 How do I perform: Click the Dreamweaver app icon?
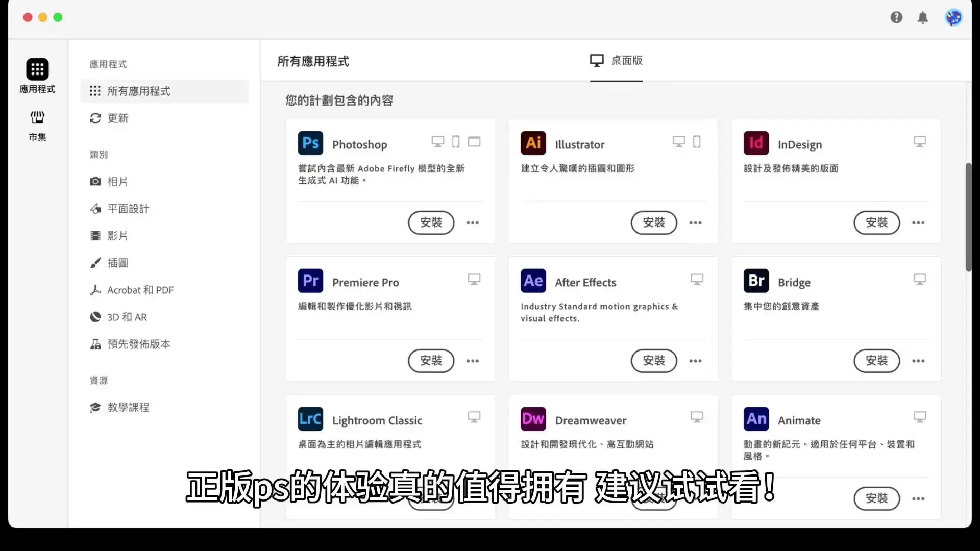(x=533, y=418)
